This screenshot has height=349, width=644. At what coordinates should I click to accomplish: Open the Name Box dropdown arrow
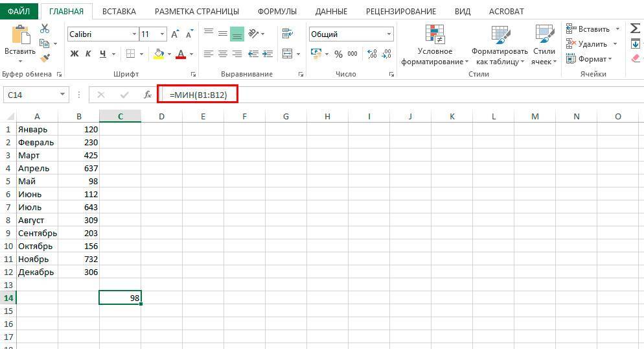coord(62,95)
